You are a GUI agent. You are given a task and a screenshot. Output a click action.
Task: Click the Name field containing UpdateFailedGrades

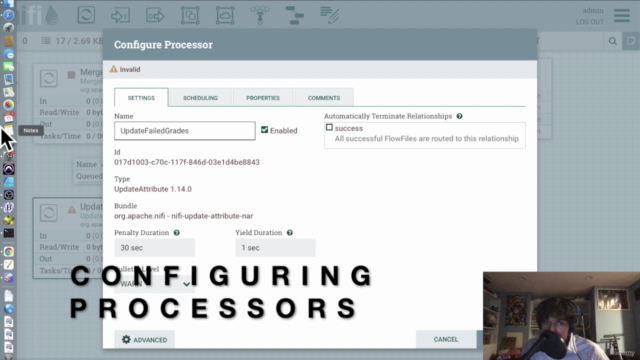185,131
